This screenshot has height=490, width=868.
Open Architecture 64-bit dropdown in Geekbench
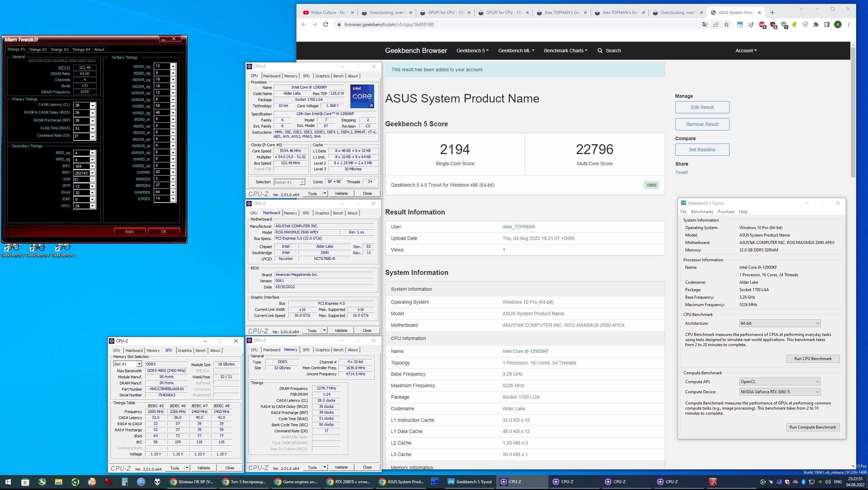click(x=779, y=323)
